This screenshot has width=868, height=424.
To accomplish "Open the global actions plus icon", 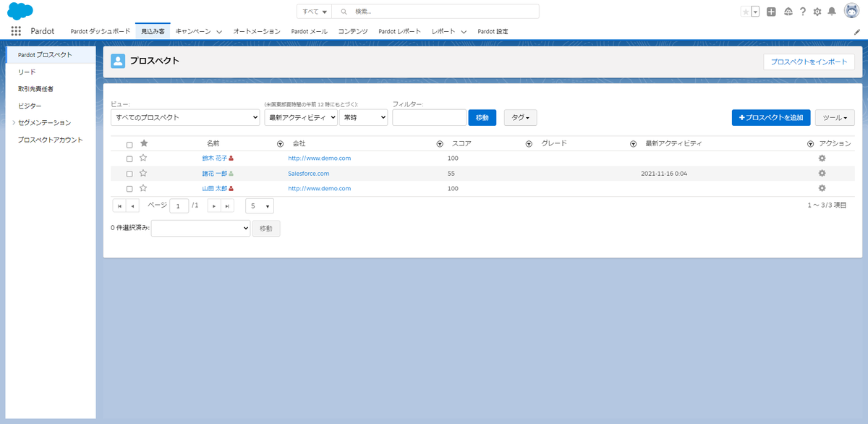I will (772, 12).
